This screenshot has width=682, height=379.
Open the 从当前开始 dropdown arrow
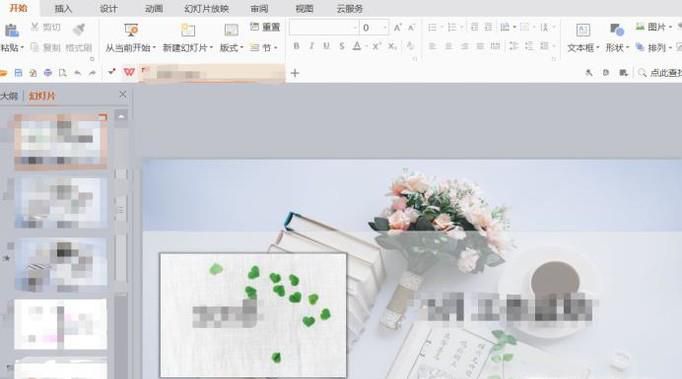154,48
